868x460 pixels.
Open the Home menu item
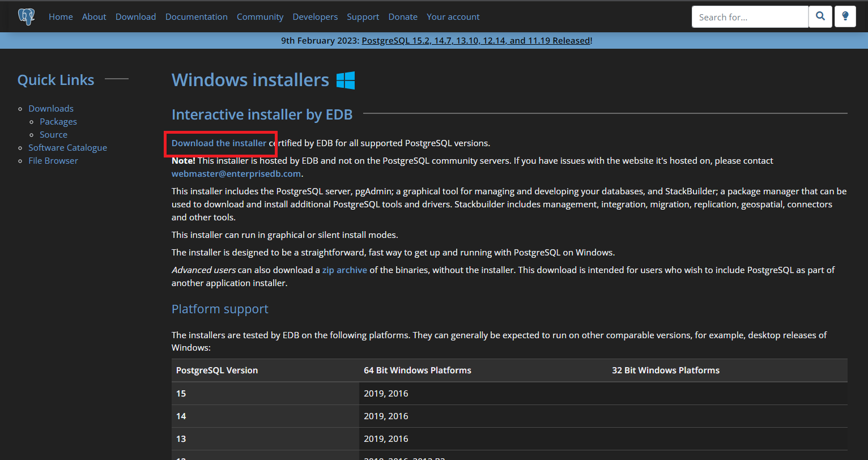click(61, 16)
